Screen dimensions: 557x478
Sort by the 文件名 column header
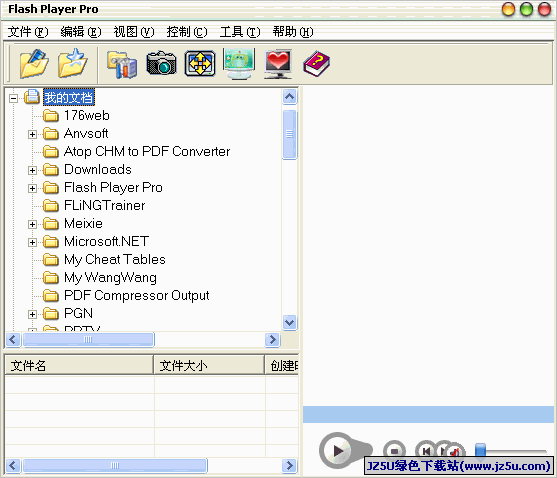79,365
